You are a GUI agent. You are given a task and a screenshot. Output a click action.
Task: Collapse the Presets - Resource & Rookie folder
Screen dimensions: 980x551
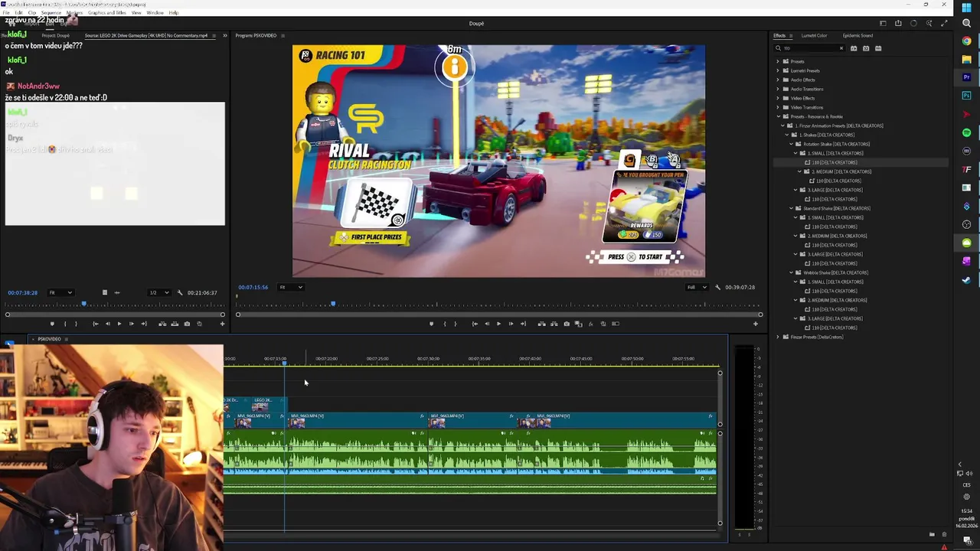pyautogui.click(x=778, y=116)
